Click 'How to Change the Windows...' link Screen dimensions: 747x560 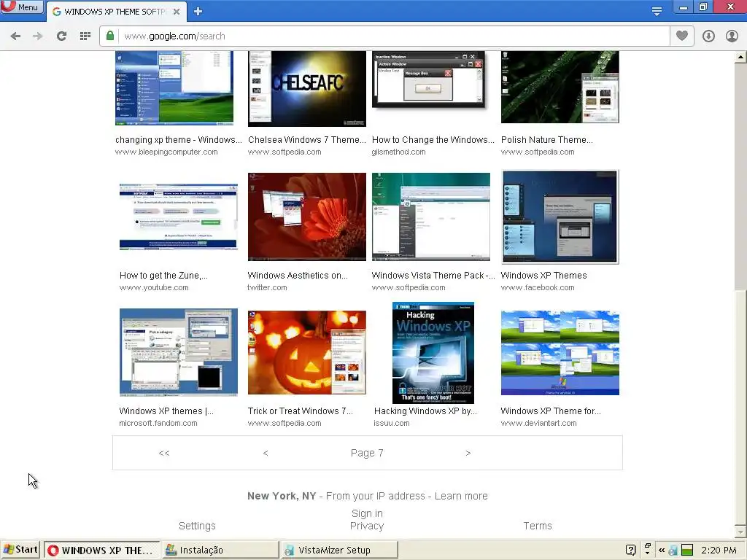tap(433, 139)
